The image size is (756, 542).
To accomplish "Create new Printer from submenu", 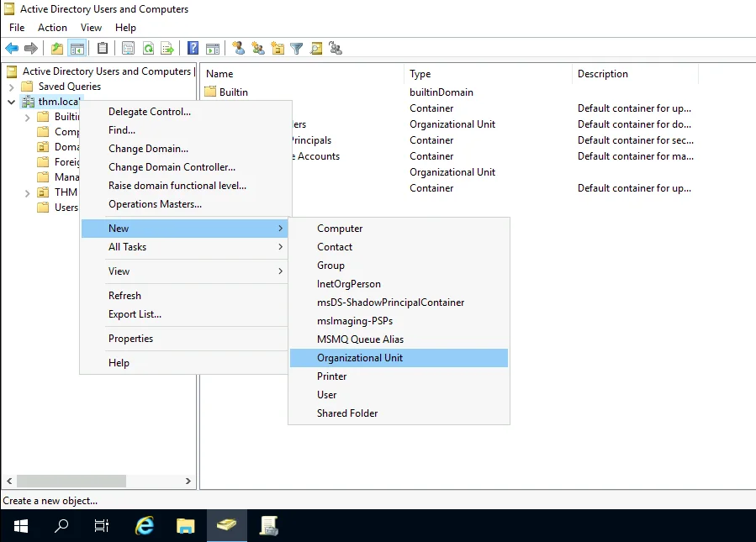I will tap(399, 376).
